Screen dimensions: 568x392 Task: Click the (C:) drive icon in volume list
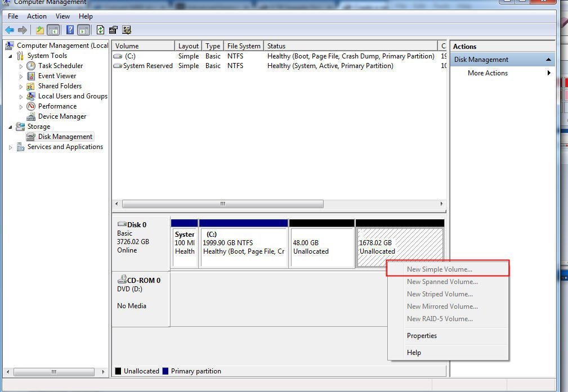pos(117,56)
